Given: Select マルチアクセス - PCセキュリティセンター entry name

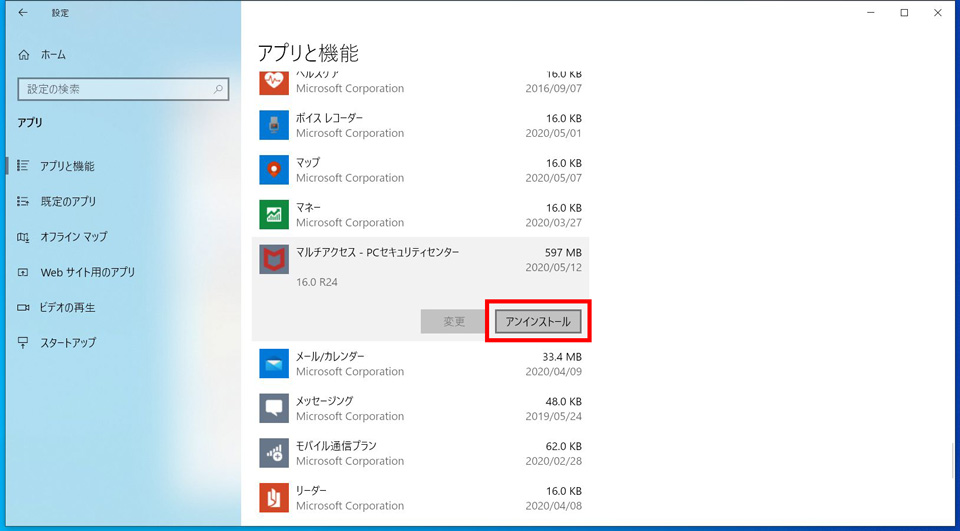Looking at the screenshot, I should point(377,252).
